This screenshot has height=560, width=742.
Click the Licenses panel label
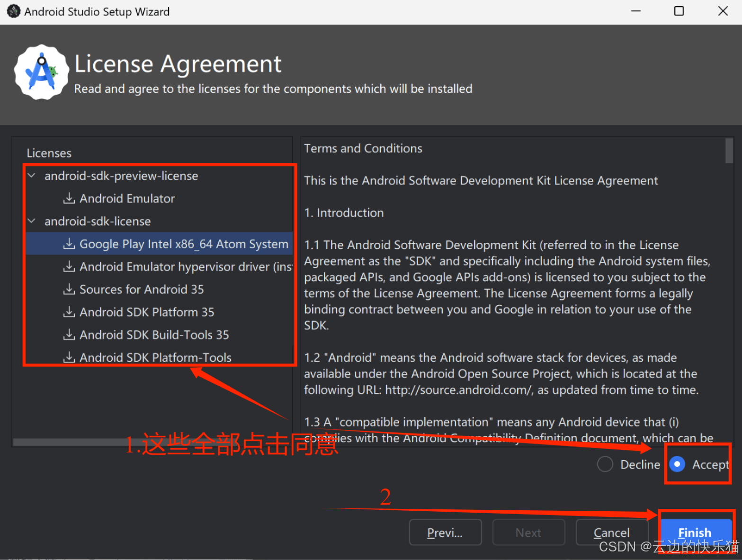tap(49, 153)
